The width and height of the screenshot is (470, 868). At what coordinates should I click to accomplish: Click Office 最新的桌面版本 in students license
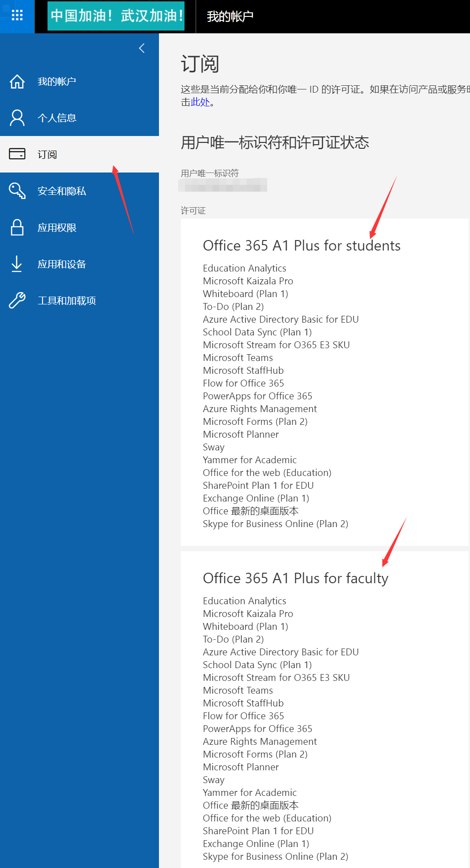251,511
